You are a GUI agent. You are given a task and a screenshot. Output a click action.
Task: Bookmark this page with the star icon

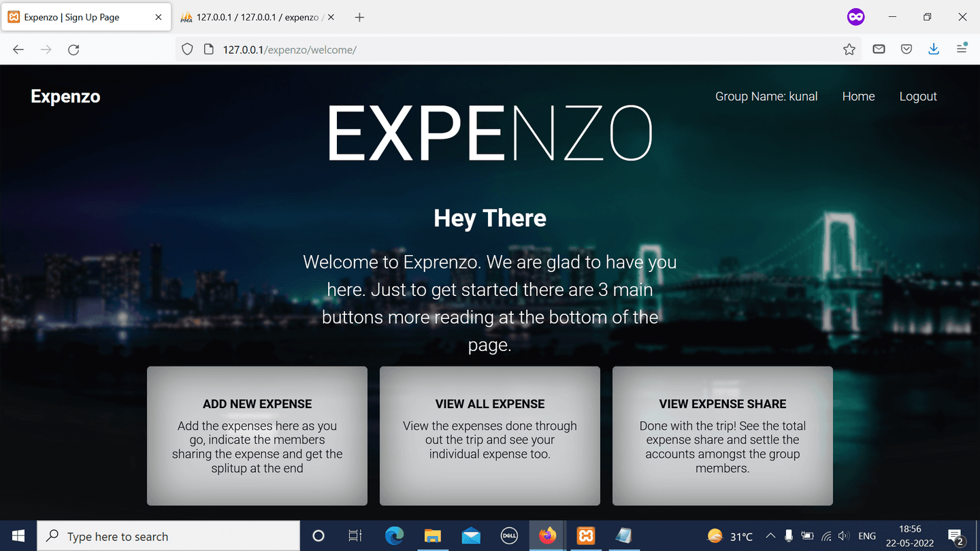pyautogui.click(x=849, y=50)
